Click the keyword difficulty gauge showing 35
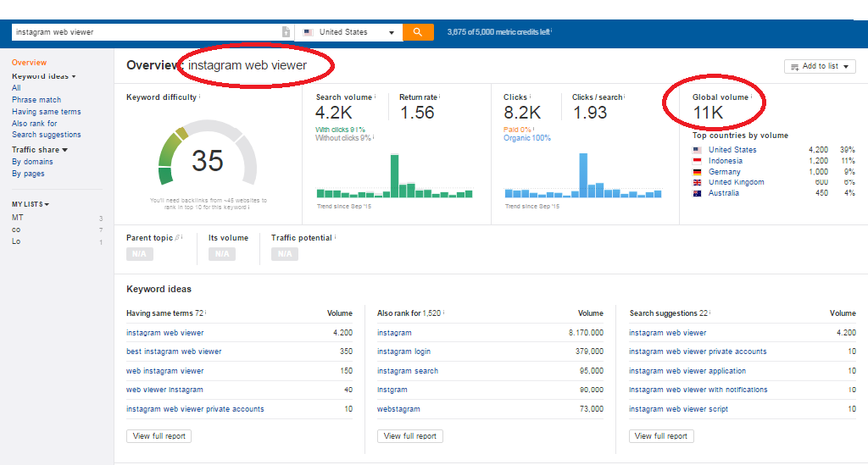Viewport: 868px width, 465px height. point(208,153)
